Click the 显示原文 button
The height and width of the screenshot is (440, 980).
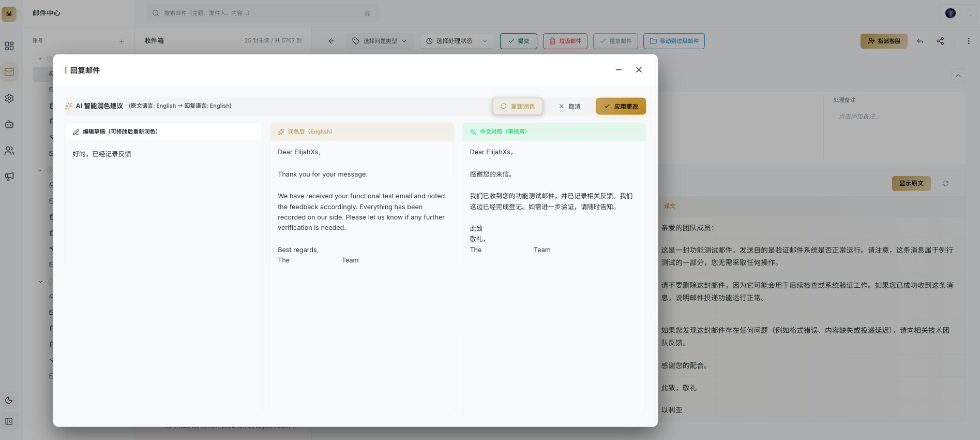pyautogui.click(x=911, y=183)
